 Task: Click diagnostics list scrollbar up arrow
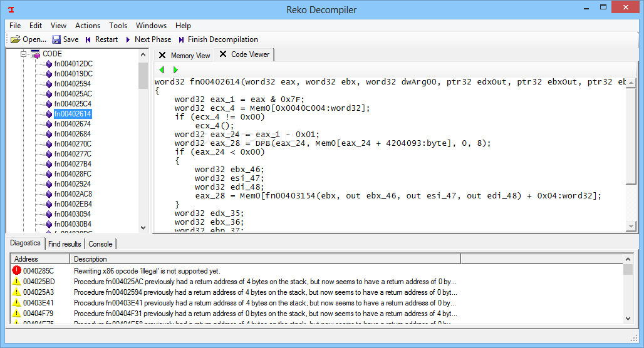[x=628, y=259]
